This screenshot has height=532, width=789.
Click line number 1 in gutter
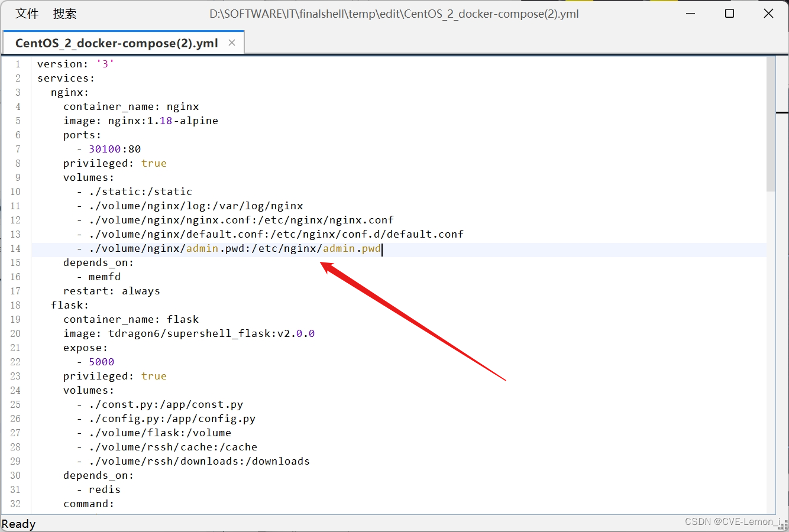(18, 64)
